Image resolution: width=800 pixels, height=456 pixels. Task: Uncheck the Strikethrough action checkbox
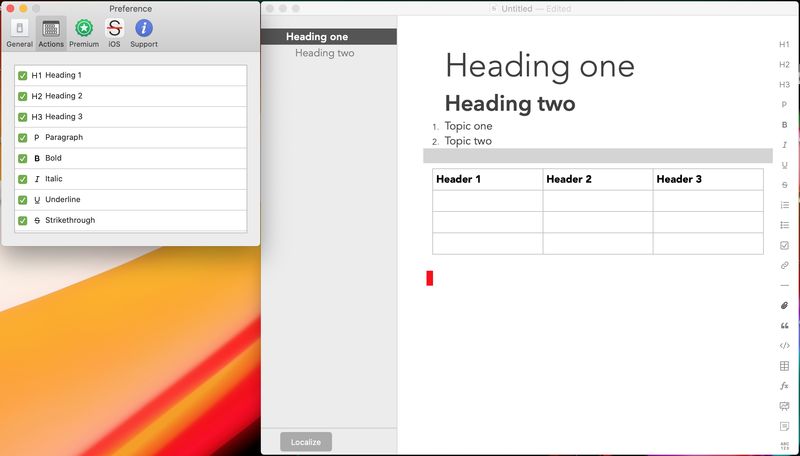(22, 221)
